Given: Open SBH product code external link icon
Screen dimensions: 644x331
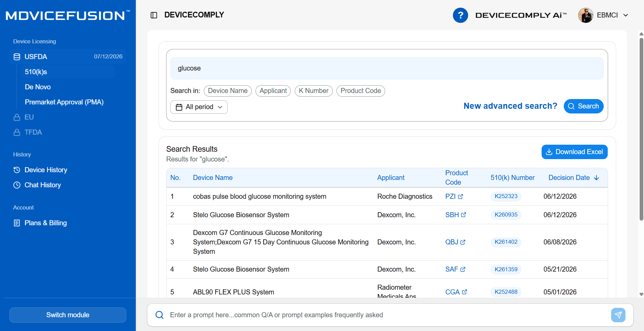Looking at the screenshot, I should tap(463, 215).
